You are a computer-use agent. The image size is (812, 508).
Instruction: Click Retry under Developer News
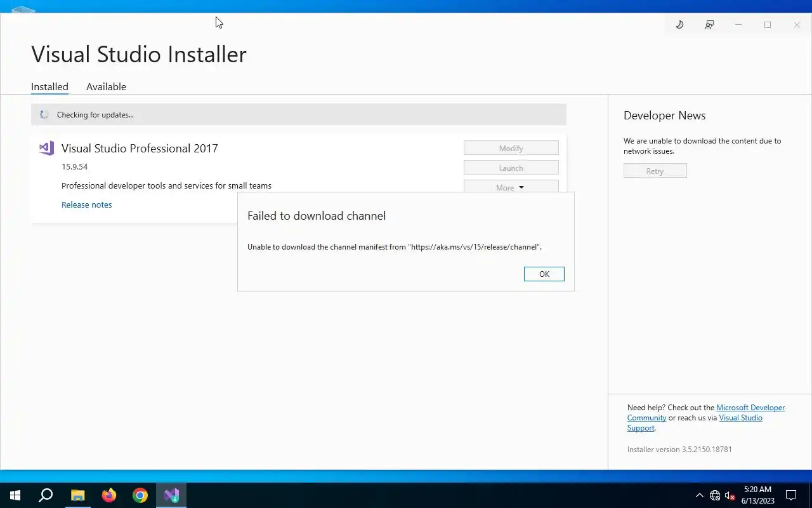[x=655, y=171]
